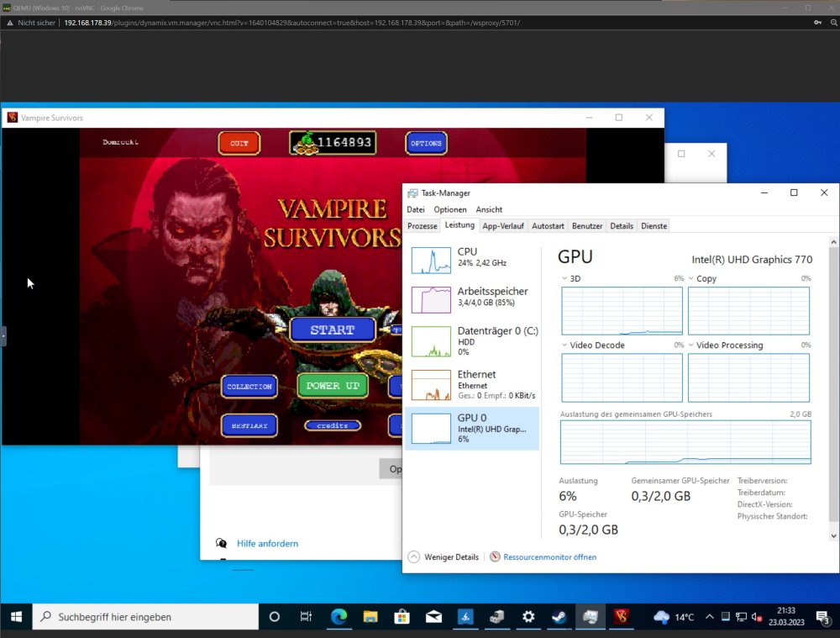Click the Task-Manager scrollbar down arrow
The height and width of the screenshot is (638, 840).
(x=833, y=536)
